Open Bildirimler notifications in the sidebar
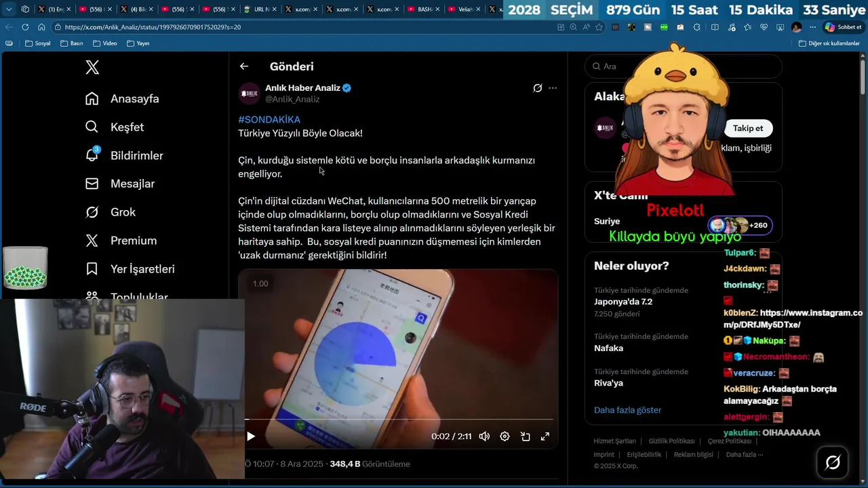This screenshot has width=868, height=488. (125, 155)
